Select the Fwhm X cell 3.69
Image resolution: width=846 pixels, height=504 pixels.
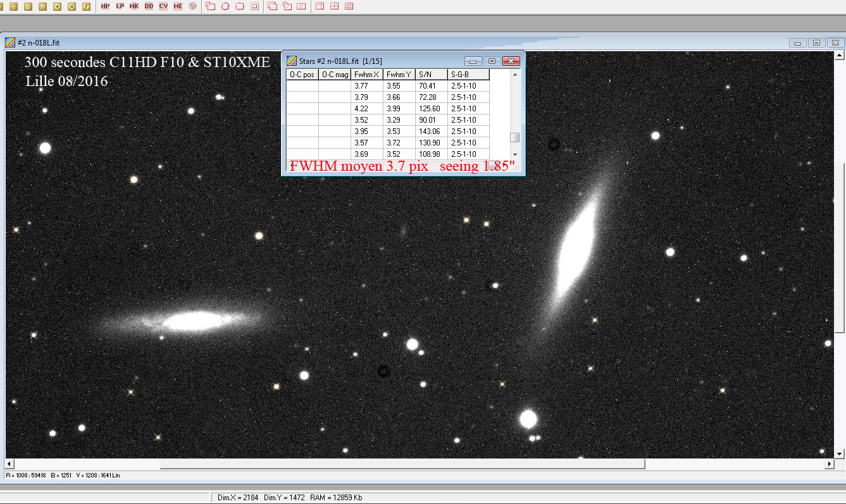(367, 154)
